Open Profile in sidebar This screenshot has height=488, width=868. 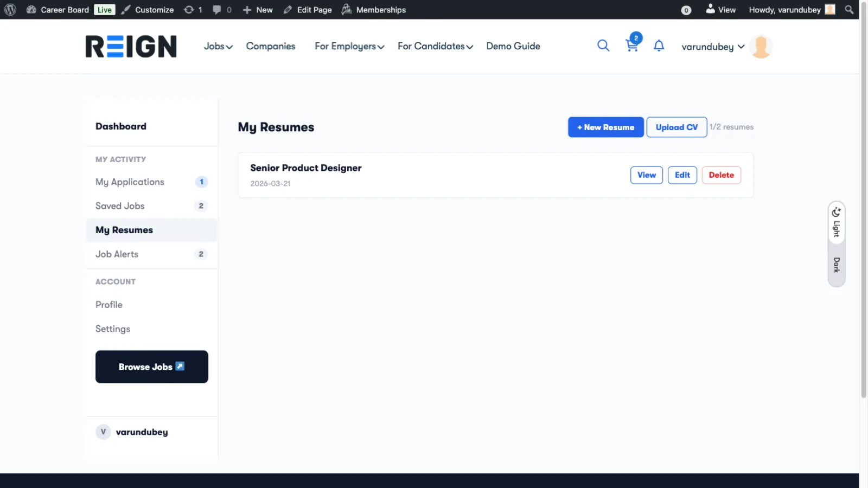[109, 305]
